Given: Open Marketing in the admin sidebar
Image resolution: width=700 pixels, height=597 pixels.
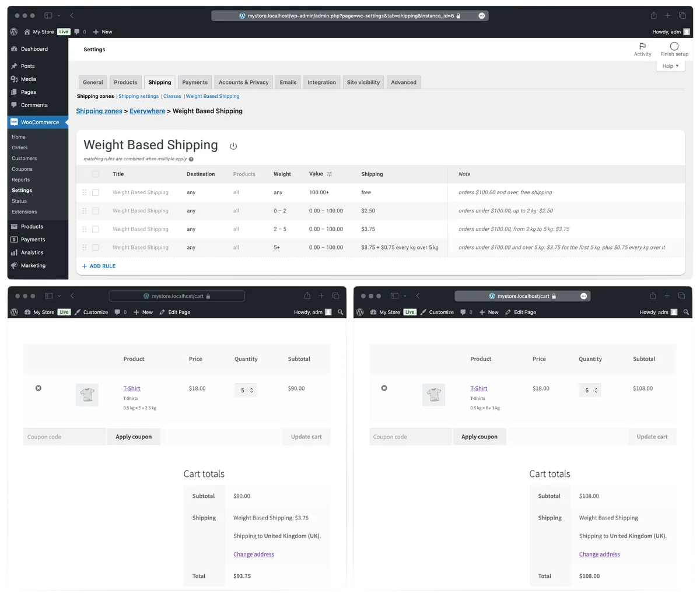Looking at the screenshot, I should click(x=33, y=265).
